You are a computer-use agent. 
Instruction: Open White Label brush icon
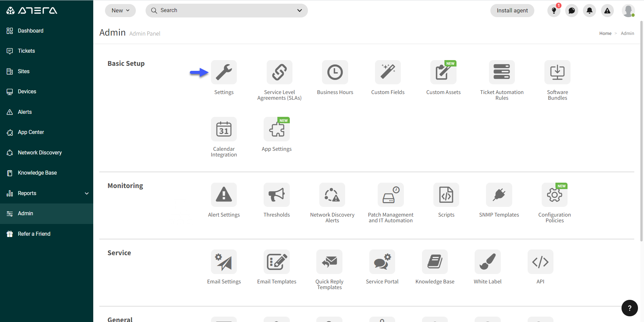coord(488,262)
